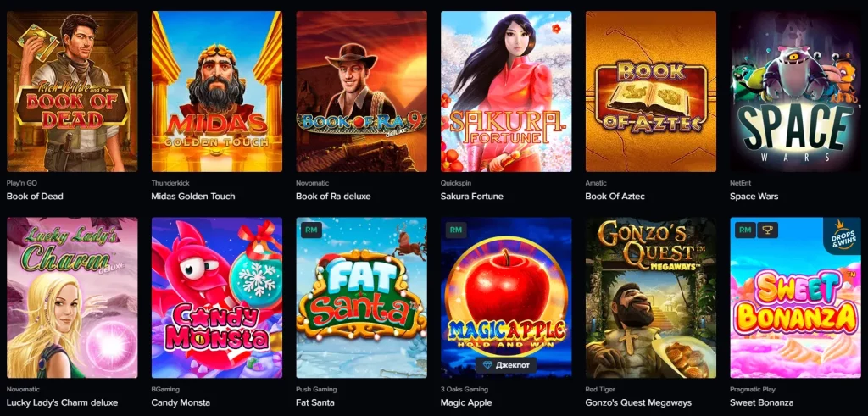Open the Book of Dead game thumbnail
This screenshot has height=416, width=868.
click(x=72, y=92)
